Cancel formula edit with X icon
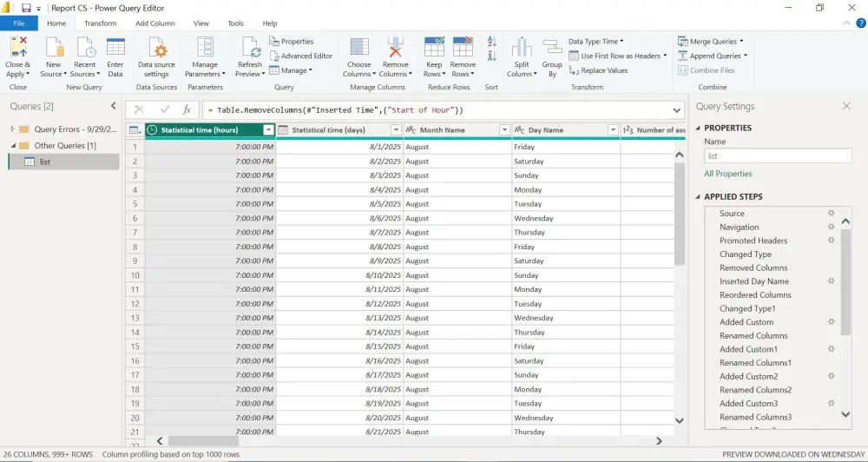Viewport: 868px width, 462px height. (x=140, y=109)
